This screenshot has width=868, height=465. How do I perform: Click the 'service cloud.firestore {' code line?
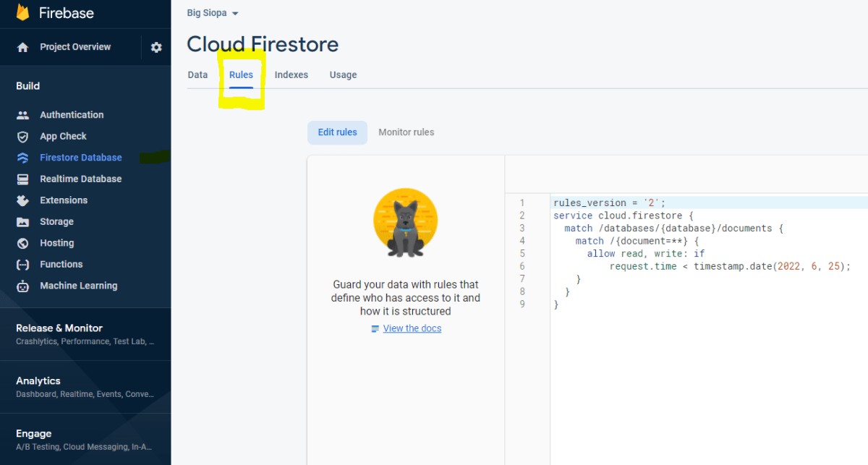[x=623, y=216]
